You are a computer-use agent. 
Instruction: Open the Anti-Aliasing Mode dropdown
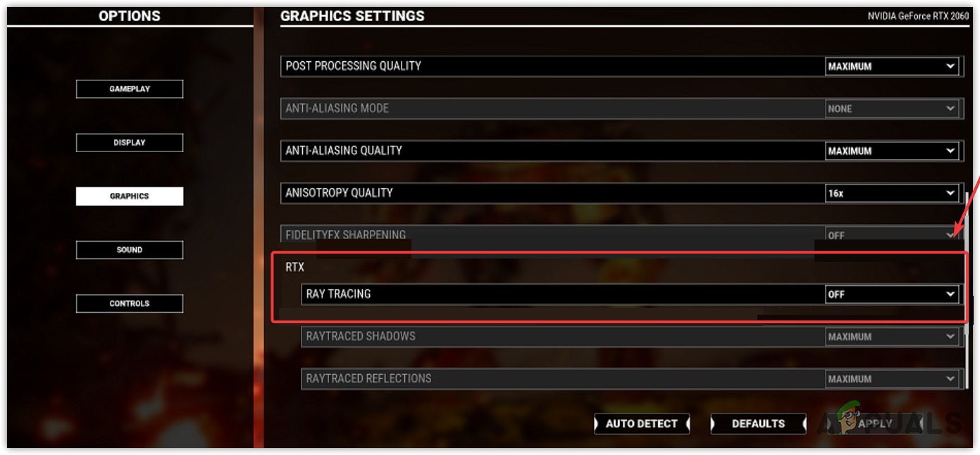click(892, 108)
